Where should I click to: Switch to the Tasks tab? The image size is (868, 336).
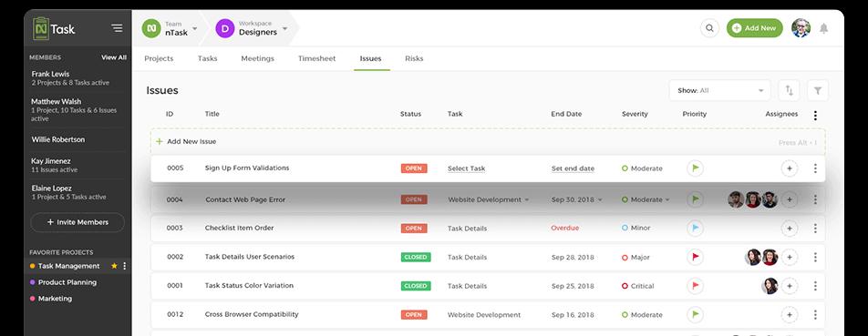[x=208, y=58]
